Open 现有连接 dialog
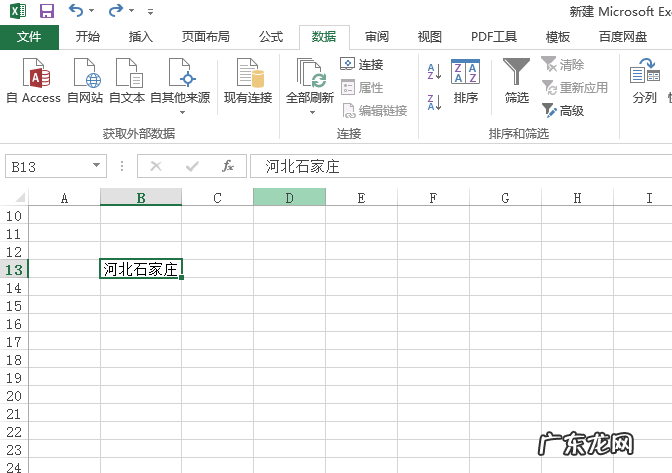Image resolution: width=672 pixels, height=473 pixels. click(x=248, y=81)
